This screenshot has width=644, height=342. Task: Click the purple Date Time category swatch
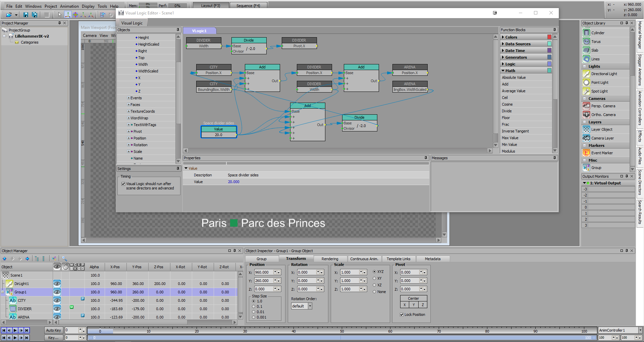click(x=549, y=50)
